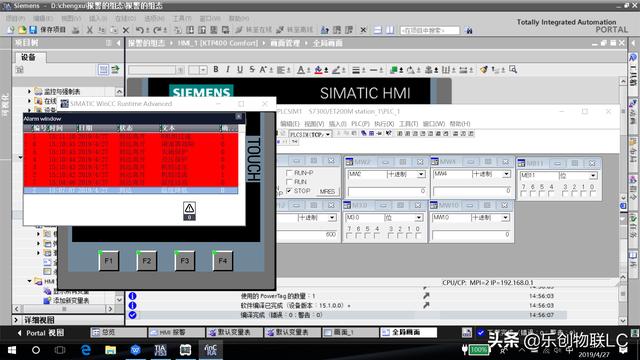Toggle bit 7 in the MB0 window
The image size is (640, 360).
point(349,236)
